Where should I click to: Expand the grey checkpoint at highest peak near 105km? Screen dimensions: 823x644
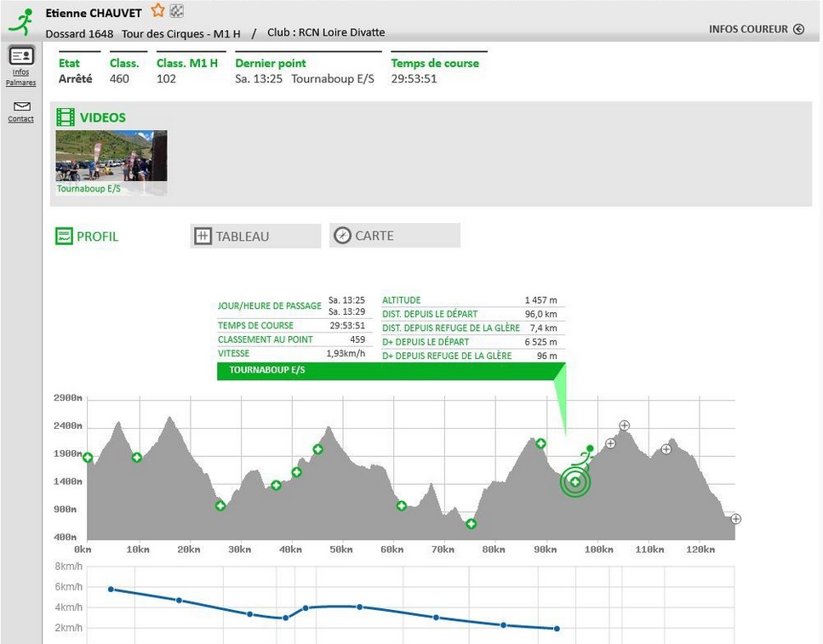pos(624,425)
